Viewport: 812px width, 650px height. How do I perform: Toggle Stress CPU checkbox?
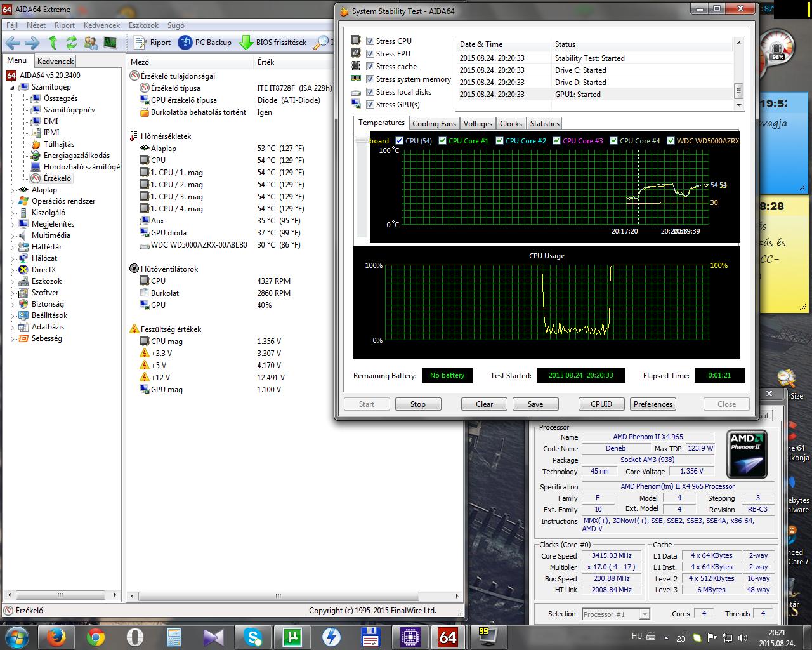[x=370, y=41]
